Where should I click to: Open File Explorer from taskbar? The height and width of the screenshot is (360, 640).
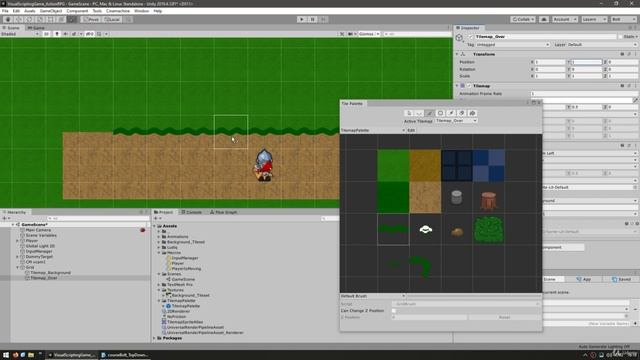point(31,355)
